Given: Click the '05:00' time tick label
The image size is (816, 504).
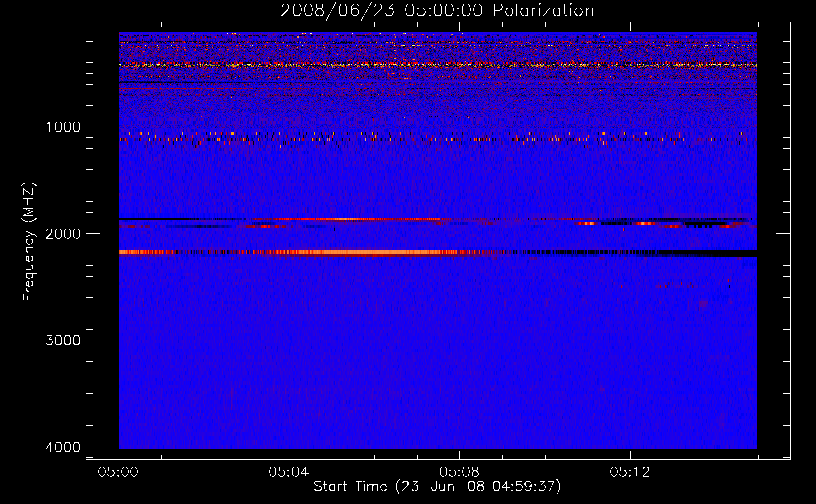Looking at the screenshot, I should pos(119,472).
